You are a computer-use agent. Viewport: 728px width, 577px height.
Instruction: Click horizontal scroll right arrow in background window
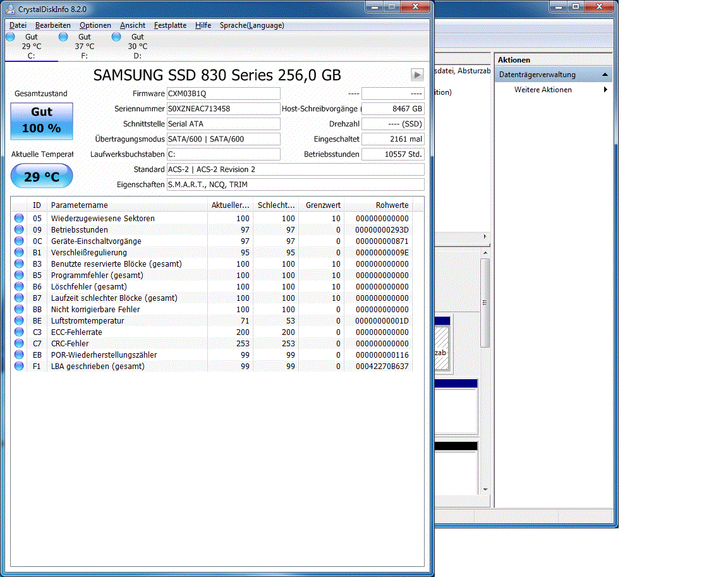tap(485, 237)
